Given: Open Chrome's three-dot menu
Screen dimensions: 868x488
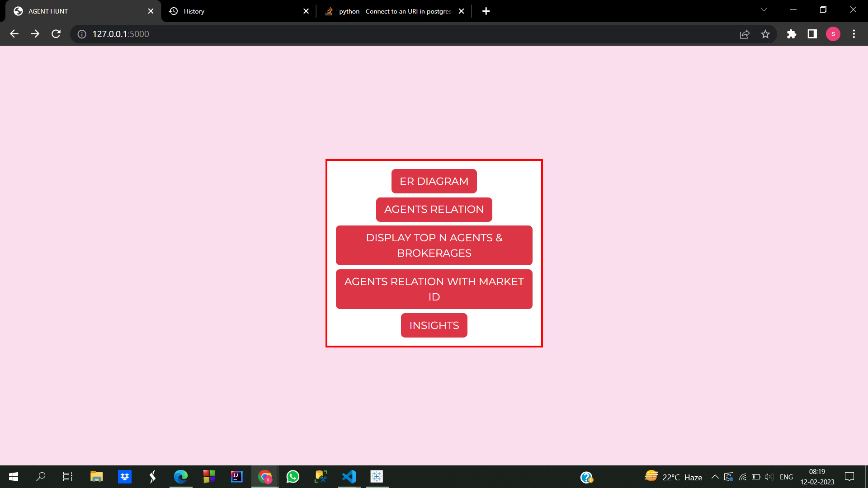Looking at the screenshot, I should click(x=854, y=34).
